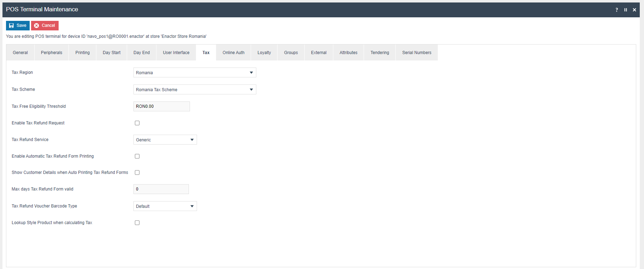
Task: Cancel editing the POS terminal
Action: click(x=45, y=25)
